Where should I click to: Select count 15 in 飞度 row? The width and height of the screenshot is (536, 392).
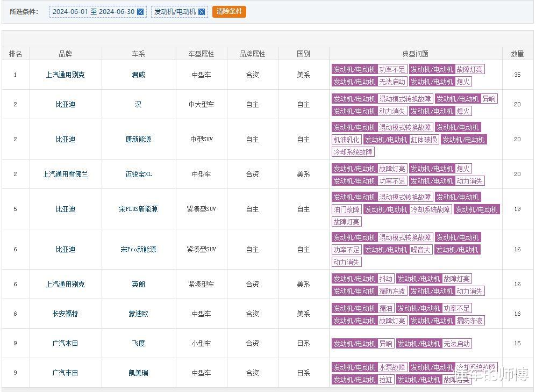pos(518,343)
